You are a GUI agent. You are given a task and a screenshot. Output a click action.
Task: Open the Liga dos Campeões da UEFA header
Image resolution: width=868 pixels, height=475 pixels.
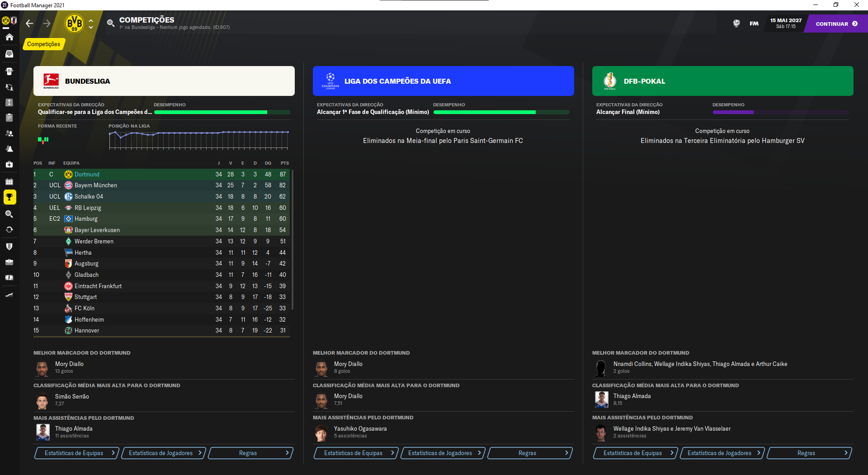(x=443, y=81)
